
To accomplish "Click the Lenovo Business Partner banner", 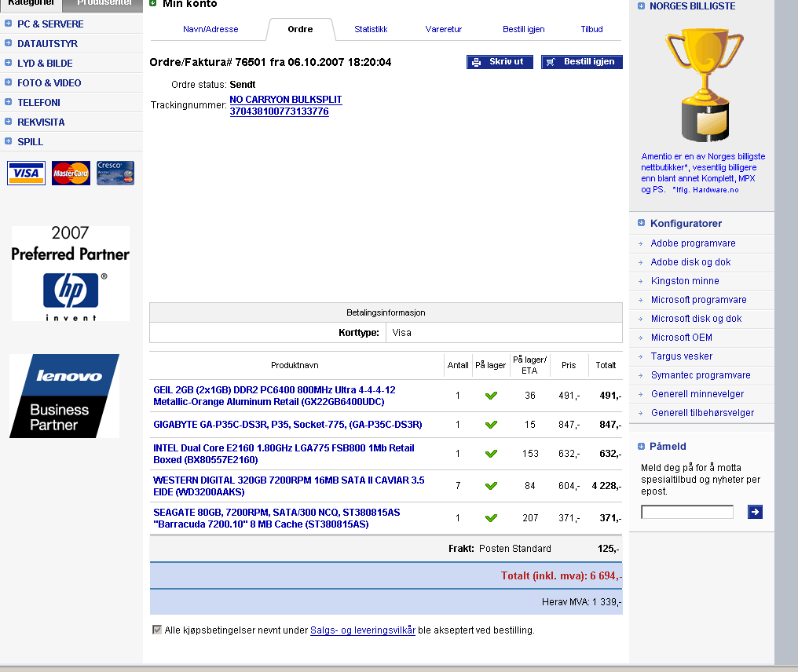I will (64, 396).
